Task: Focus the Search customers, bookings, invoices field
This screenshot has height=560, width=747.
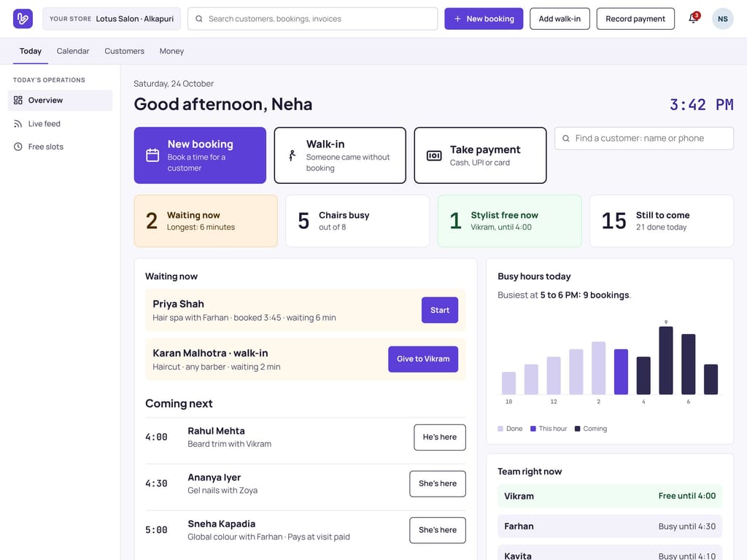Action: click(312, 18)
